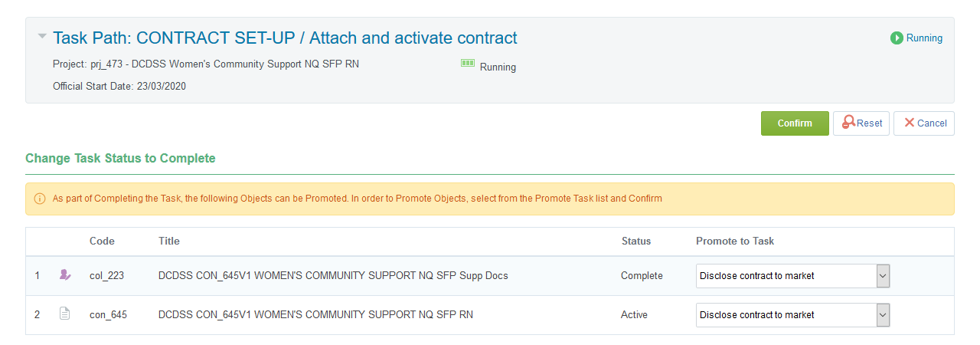
Task: Click the green progress bar status icon
Action: click(468, 64)
